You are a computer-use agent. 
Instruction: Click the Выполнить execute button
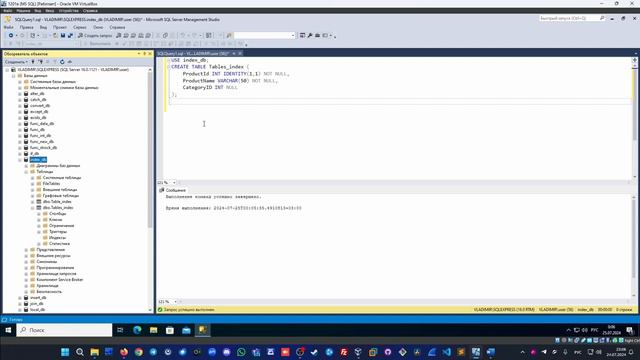[98, 43]
